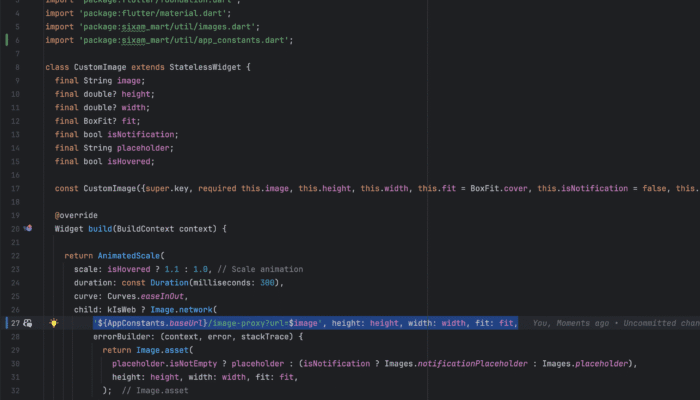Screen dimensions: 700x400
Task: Click the 'height' field declaration on line 10
Action: (x=136, y=94)
